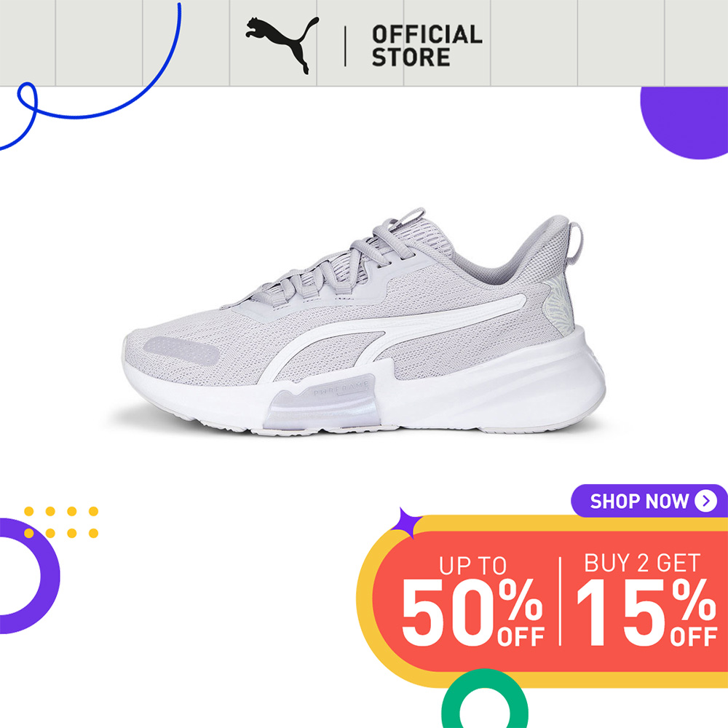Click the divider line beside Puma logo
The width and height of the screenshot is (728, 728).
tap(345, 47)
